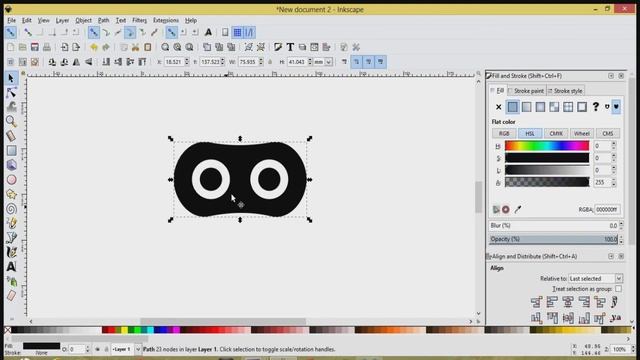640x360 pixels.
Task: Select the Text tool in toolbox
Action: (x=11, y=267)
